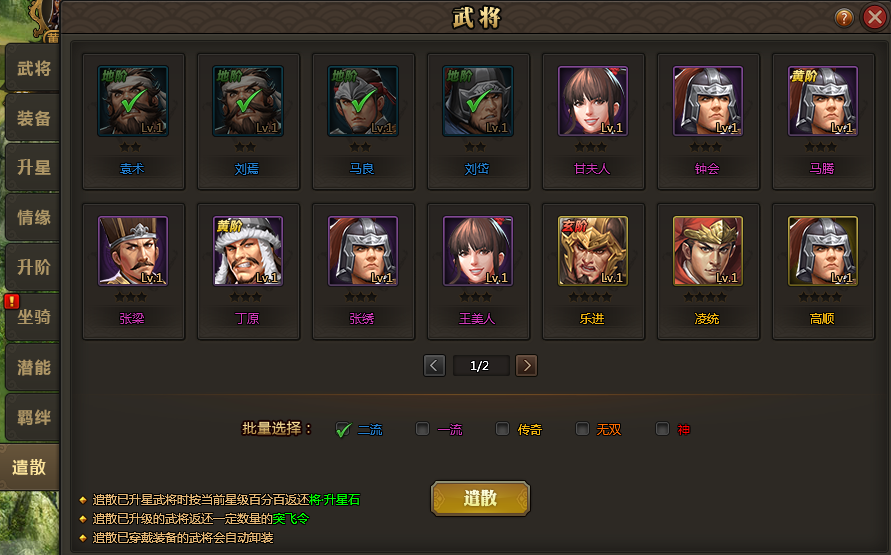
Task: Go to previous page with left arrow
Action: pos(434,365)
